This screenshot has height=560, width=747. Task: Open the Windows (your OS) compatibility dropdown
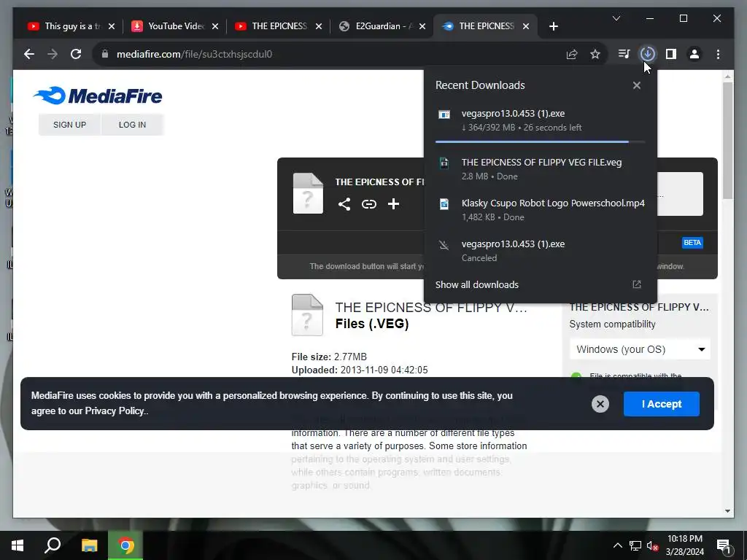(640, 349)
